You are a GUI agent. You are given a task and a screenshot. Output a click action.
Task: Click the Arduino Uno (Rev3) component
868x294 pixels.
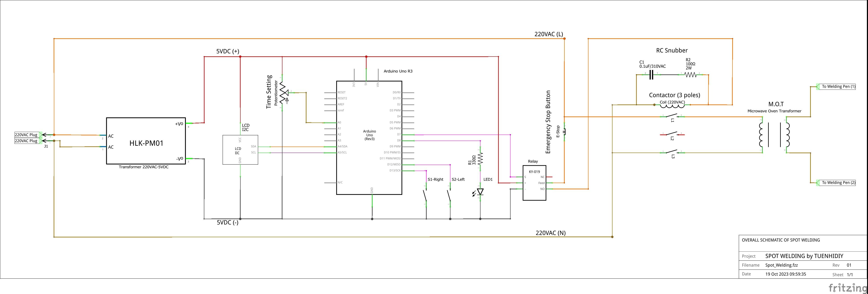coord(369,138)
